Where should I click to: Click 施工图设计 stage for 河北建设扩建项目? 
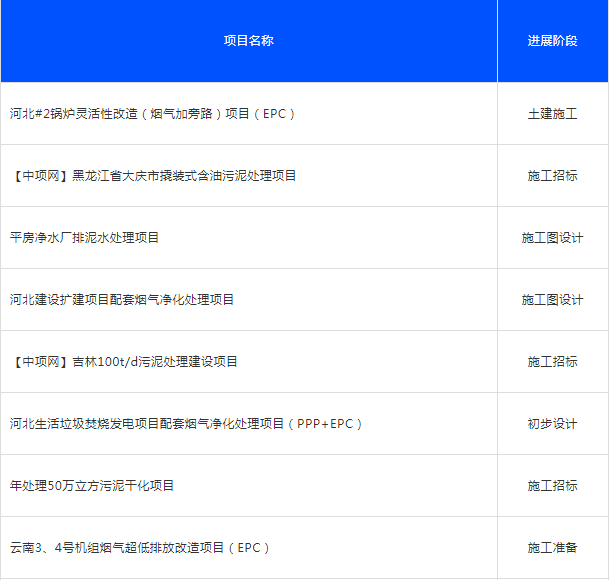click(552, 300)
